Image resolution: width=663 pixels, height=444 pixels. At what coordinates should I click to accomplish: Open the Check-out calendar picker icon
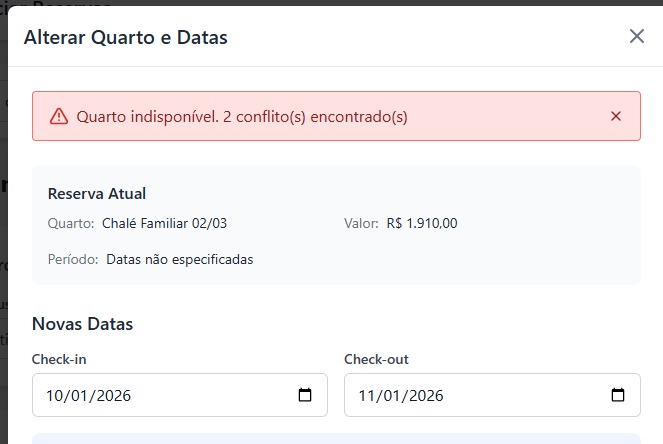pyautogui.click(x=618, y=395)
